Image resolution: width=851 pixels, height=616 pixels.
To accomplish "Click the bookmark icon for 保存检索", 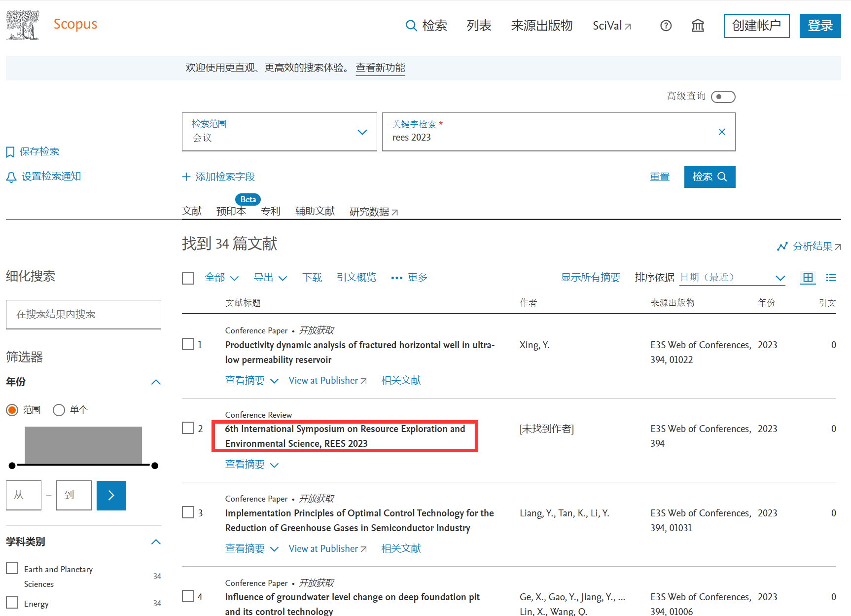I will [x=10, y=152].
